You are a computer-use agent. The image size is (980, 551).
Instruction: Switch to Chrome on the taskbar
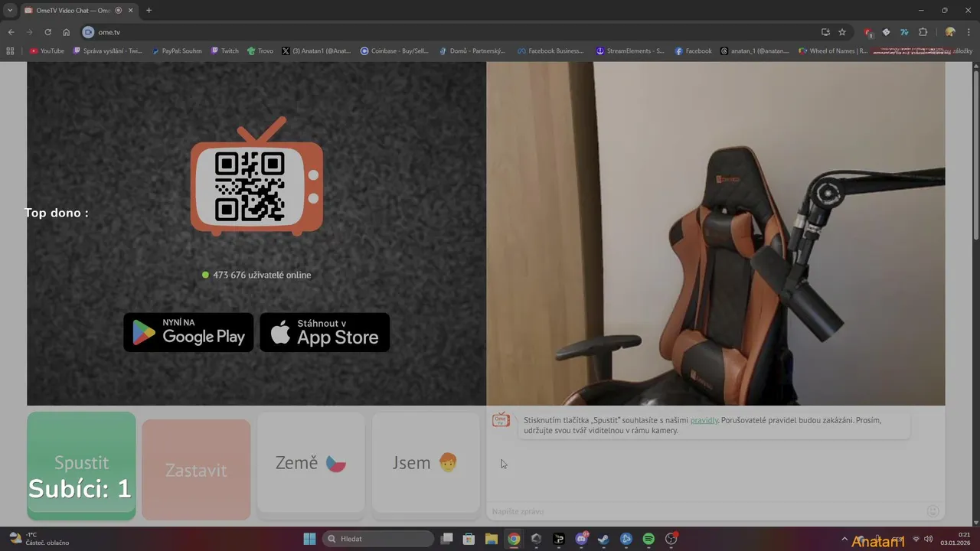coord(514,539)
